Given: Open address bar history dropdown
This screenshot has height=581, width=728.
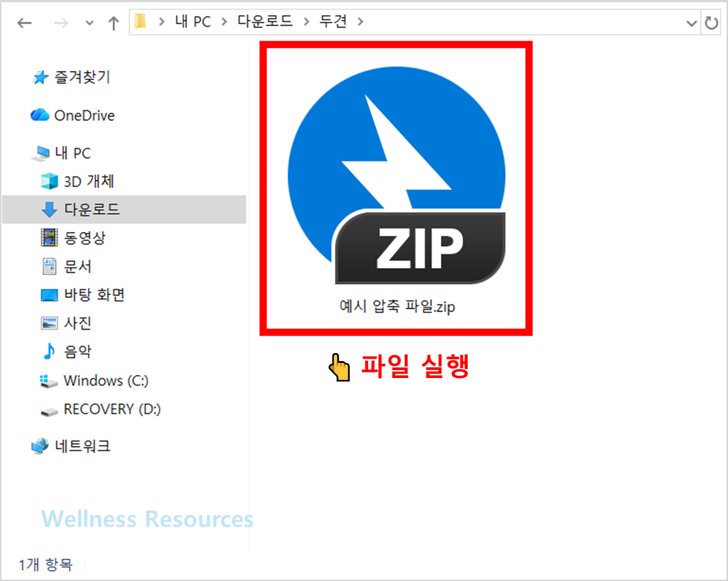Looking at the screenshot, I should pyautogui.click(x=692, y=24).
